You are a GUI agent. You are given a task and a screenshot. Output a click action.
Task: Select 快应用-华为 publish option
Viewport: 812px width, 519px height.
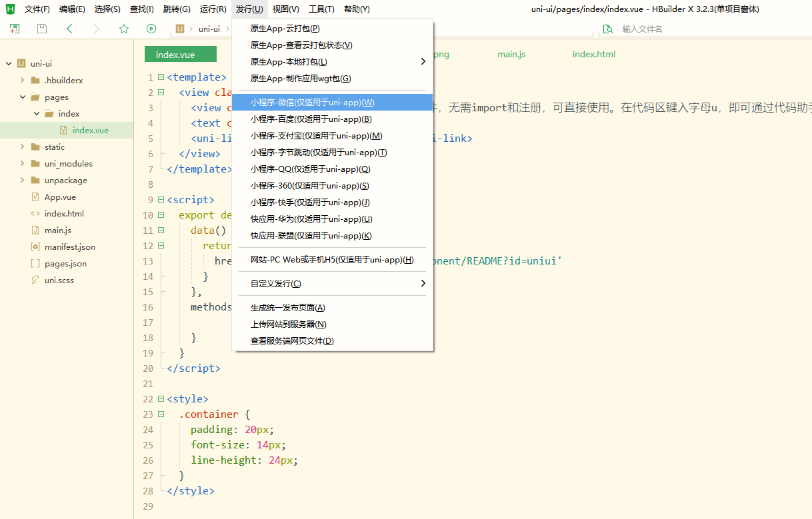[x=333, y=219]
